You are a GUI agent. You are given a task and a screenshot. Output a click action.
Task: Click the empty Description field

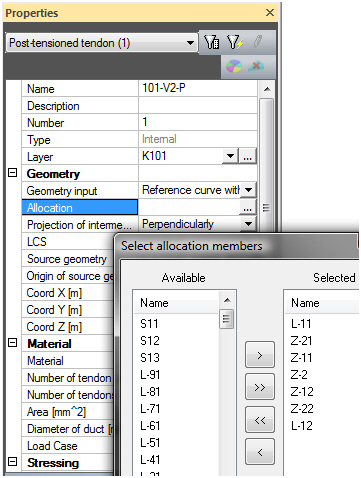197,105
